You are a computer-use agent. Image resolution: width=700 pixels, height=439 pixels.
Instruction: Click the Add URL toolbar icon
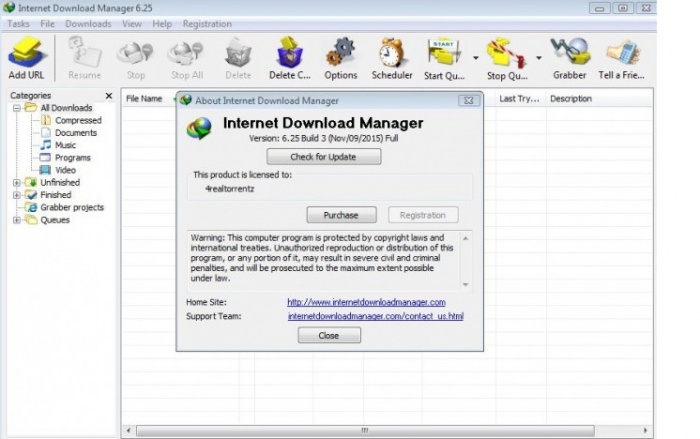click(26, 59)
